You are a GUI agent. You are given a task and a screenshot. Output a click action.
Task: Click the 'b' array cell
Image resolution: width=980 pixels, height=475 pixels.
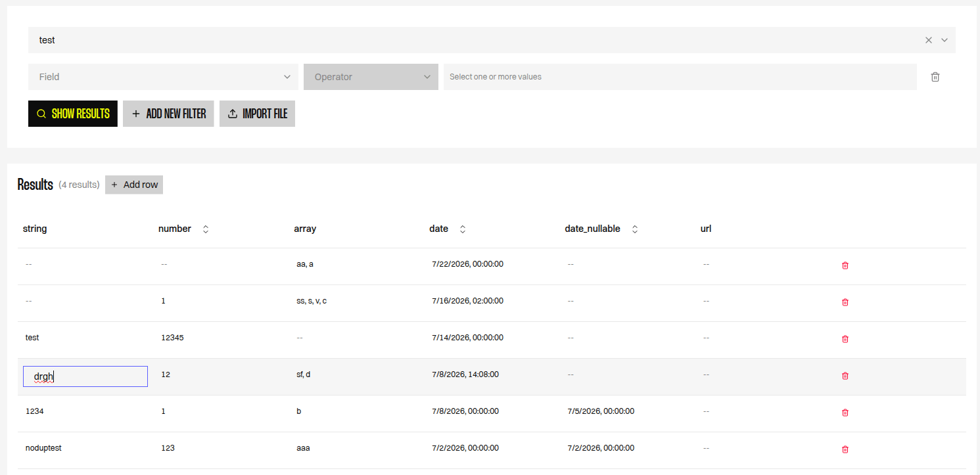tap(299, 411)
